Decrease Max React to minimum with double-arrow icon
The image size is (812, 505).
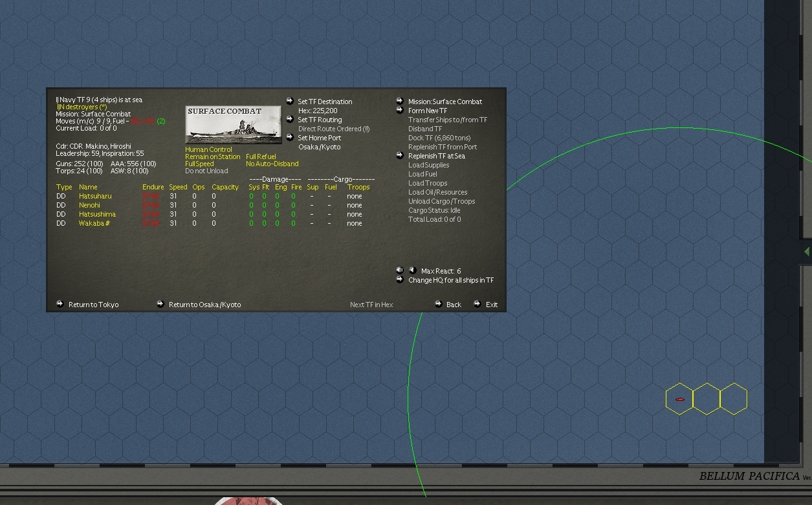[400, 270]
